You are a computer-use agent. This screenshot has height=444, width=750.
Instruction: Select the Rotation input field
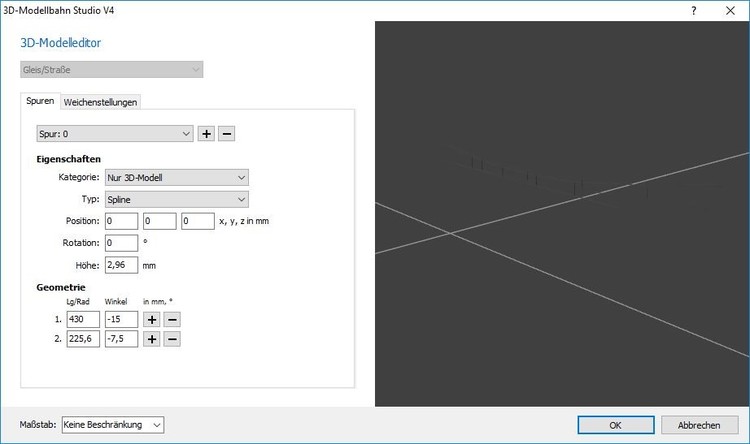121,243
